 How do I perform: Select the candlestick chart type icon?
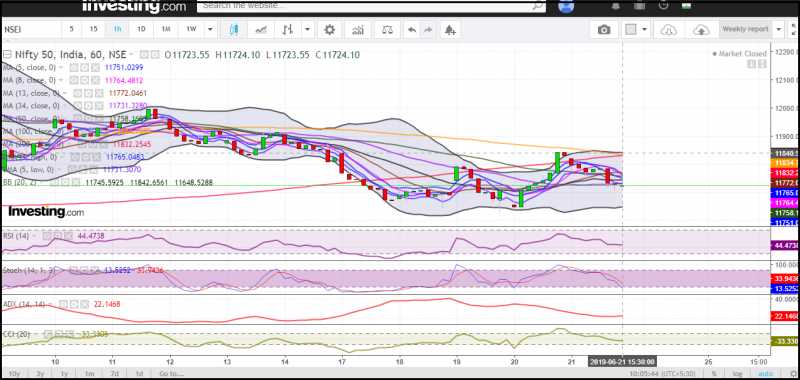(x=234, y=30)
